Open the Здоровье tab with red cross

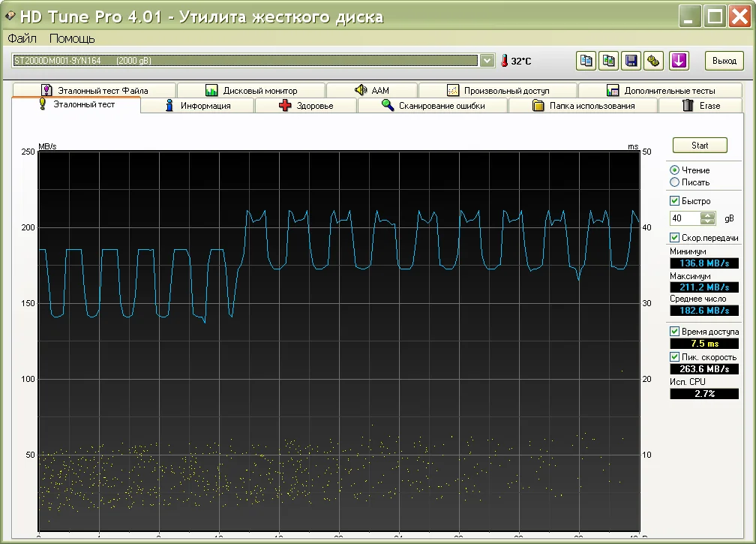[x=306, y=106]
